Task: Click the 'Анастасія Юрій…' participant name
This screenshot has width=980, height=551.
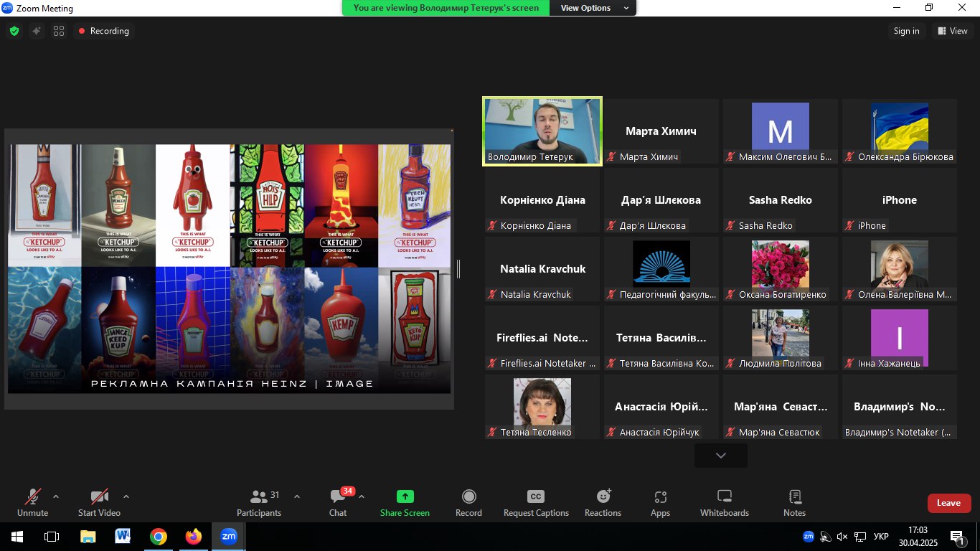Action: pyautogui.click(x=661, y=407)
